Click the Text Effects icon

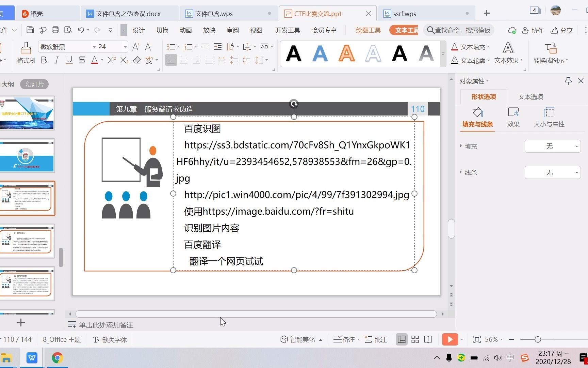(x=508, y=48)
